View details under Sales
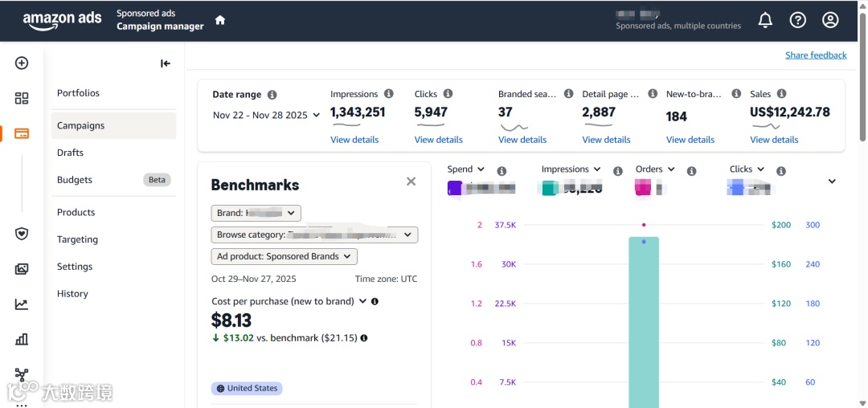This screenshot has width=868, height=408. (774, 140)
